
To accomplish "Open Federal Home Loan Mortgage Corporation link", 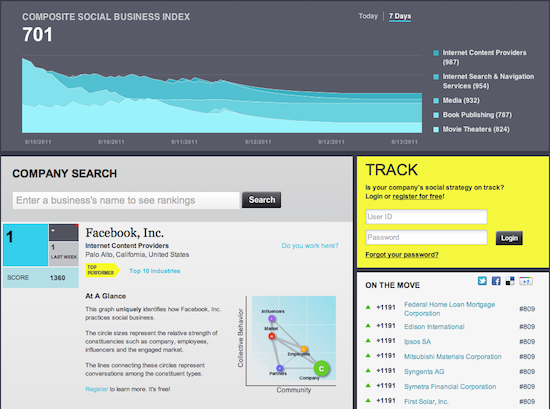I will pos(449,309).
